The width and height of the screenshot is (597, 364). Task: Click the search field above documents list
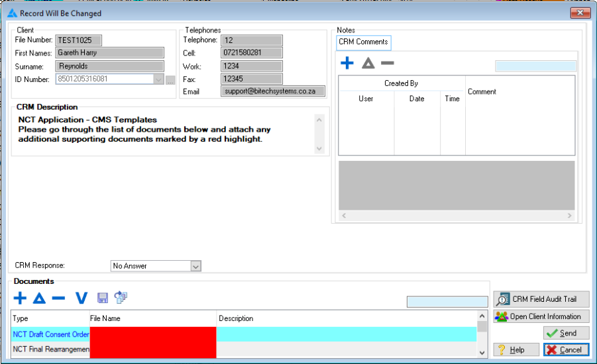coord(446,302)
